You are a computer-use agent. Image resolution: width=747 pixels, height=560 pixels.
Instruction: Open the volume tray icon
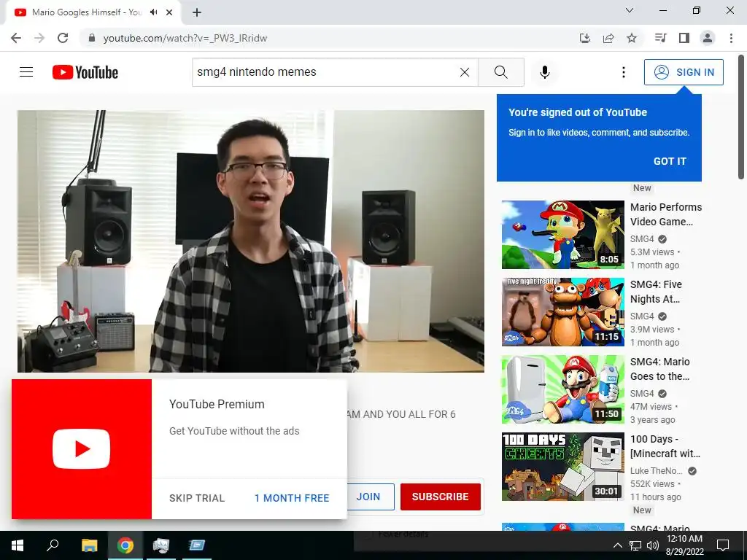click(x=653, y=545)
